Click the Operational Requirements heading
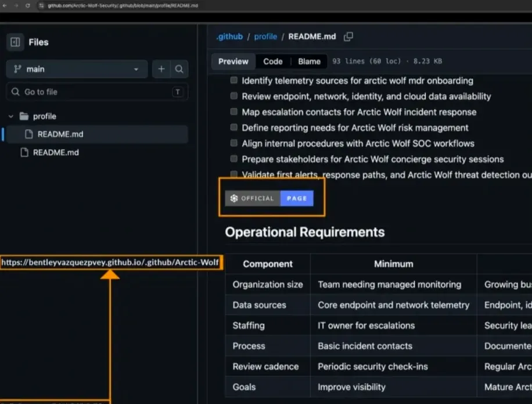This screenshot has width=532, height=404. click(305, 232)
